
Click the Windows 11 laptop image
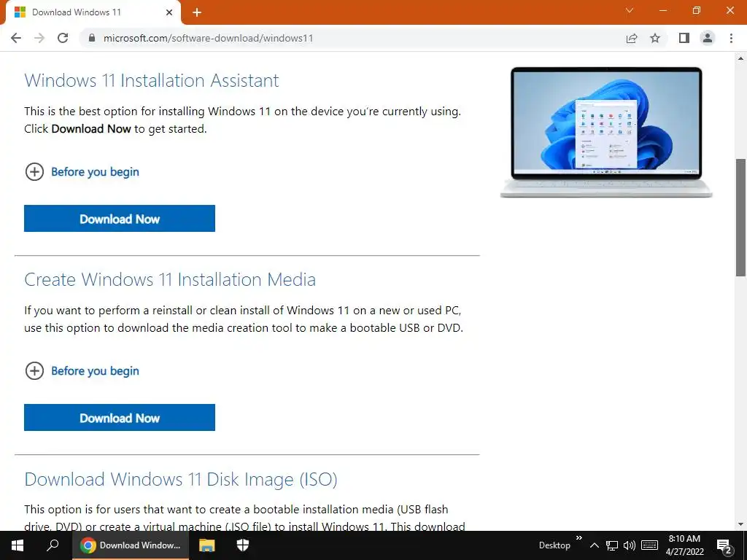point(606,132)
